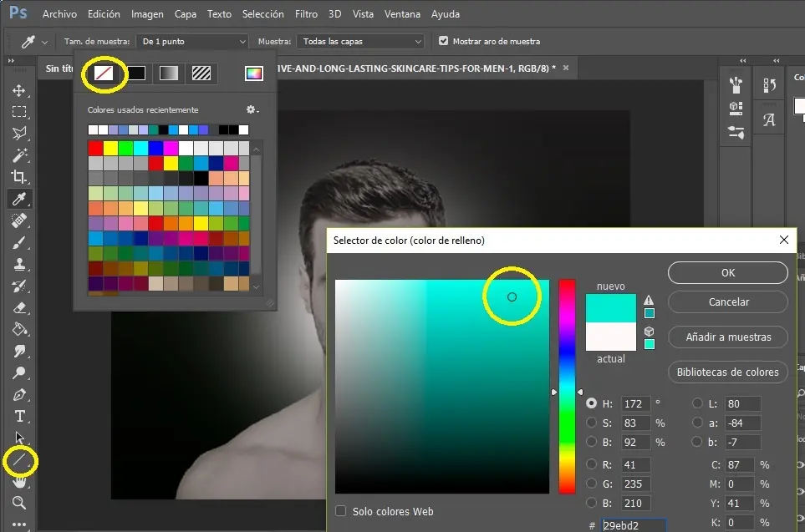
Task: Select the Horizontal Type tool
Action: tap(18, 416)
